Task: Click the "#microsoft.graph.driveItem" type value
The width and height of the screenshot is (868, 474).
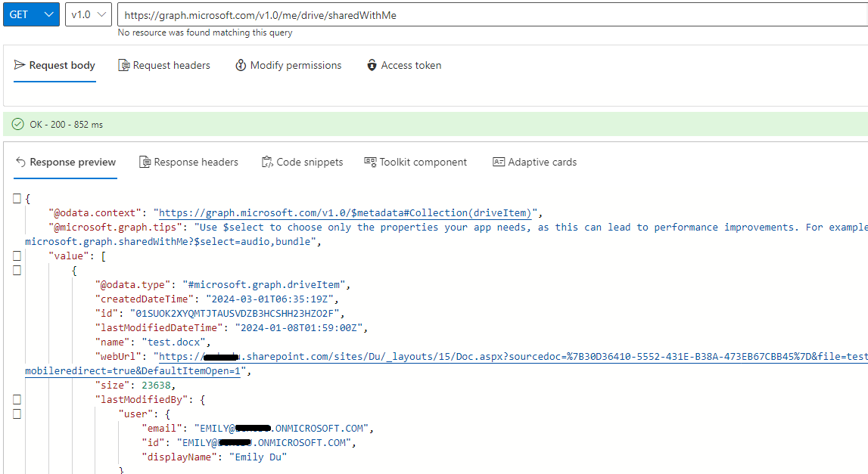Action: tap(264, 285)
